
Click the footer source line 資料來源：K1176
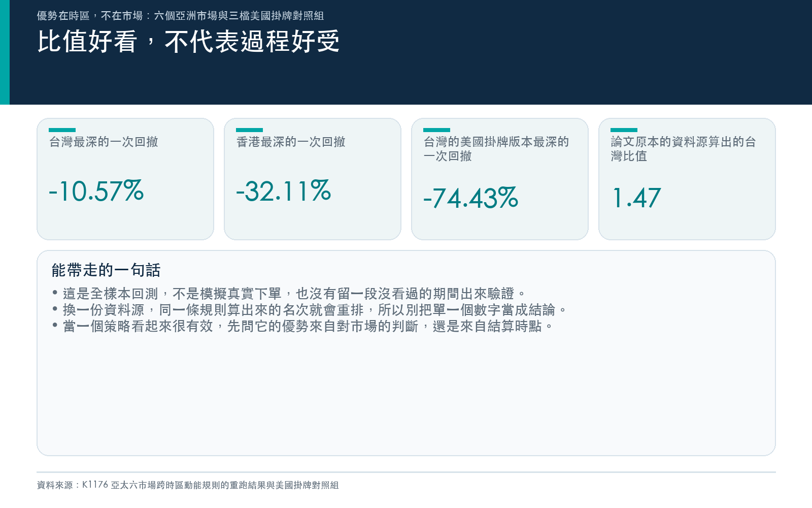point(188,485)
